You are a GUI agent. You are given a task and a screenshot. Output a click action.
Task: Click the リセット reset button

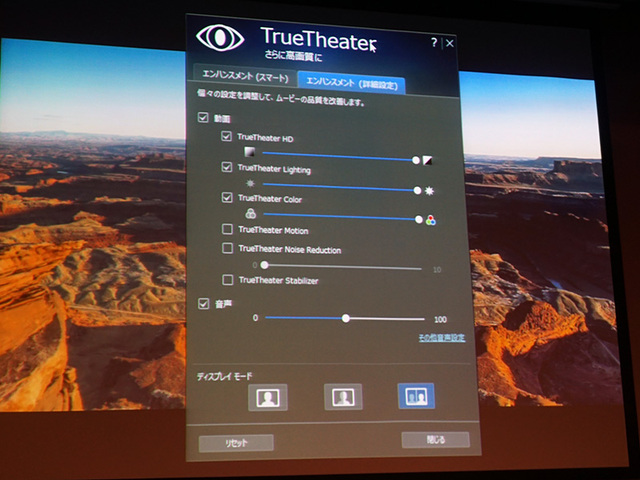236,443
